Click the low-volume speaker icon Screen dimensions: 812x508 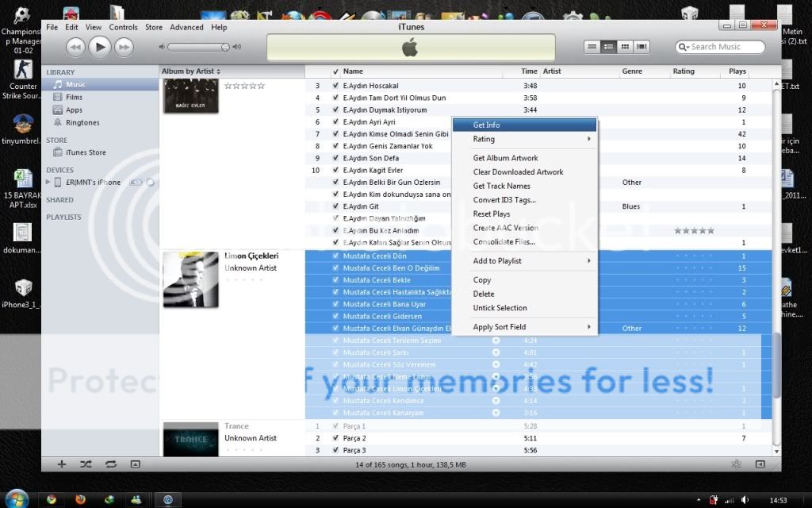click(x=162, y=47)
